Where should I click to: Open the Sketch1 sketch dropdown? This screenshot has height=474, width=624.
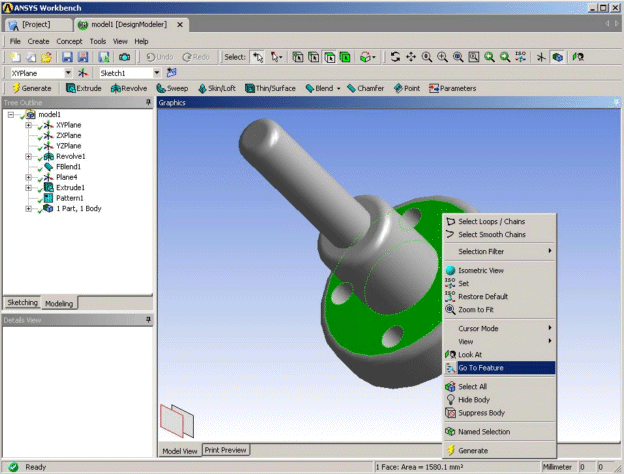(x=157, y=73)
